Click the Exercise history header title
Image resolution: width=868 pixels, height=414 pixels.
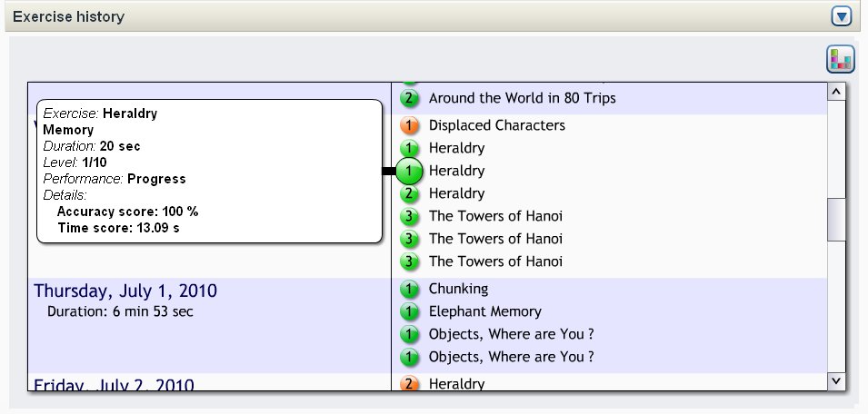click(x=69, y=16)
